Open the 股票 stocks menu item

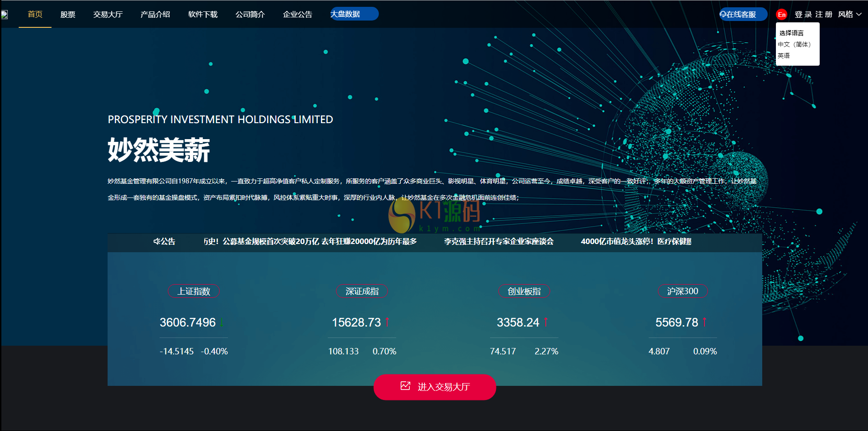tap(68, 15)
